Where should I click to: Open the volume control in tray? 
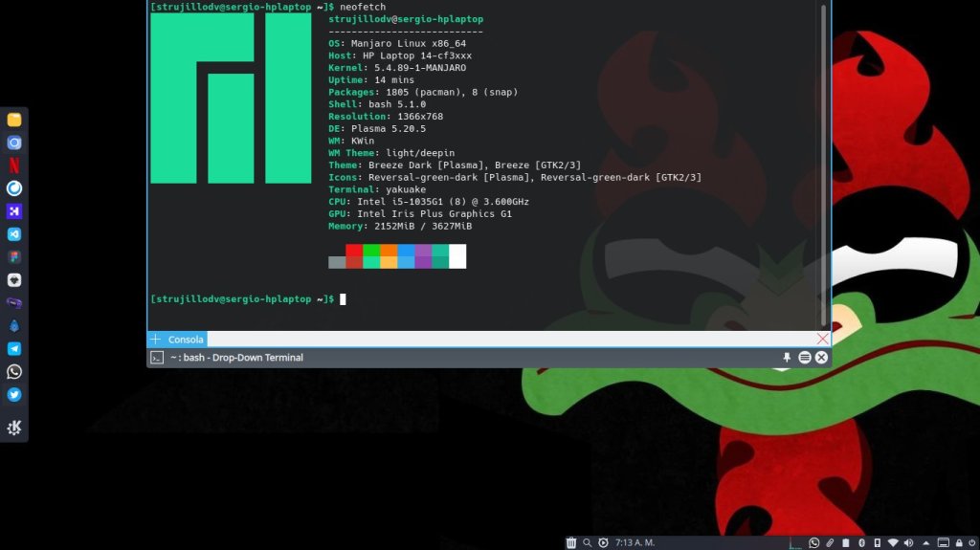coord(908,543)
